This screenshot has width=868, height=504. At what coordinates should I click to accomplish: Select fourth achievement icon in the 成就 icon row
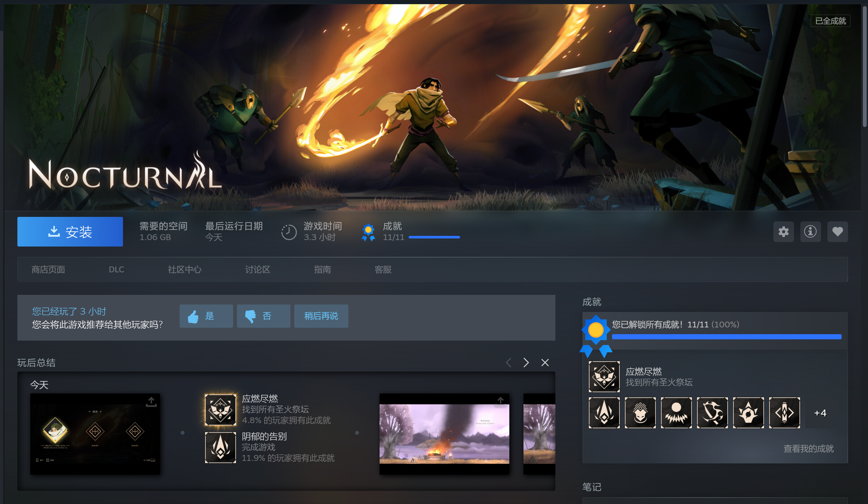tap(713, 413)
